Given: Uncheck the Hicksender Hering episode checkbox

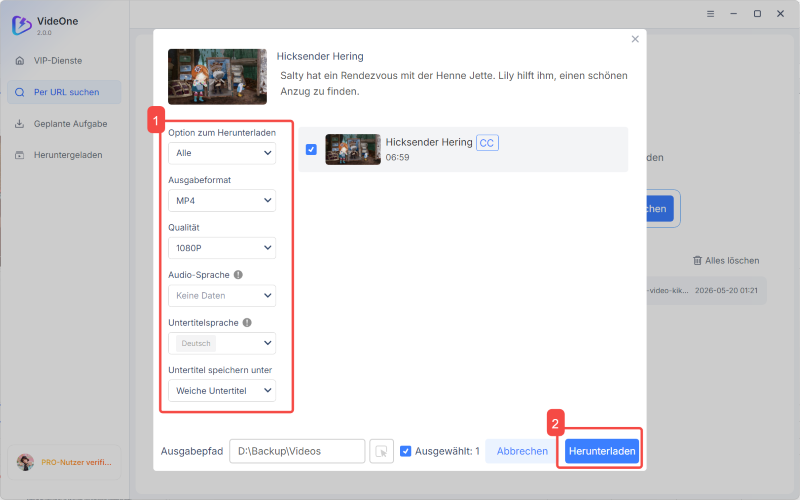Looking at the screenshot, I should (x=311, y=149).
